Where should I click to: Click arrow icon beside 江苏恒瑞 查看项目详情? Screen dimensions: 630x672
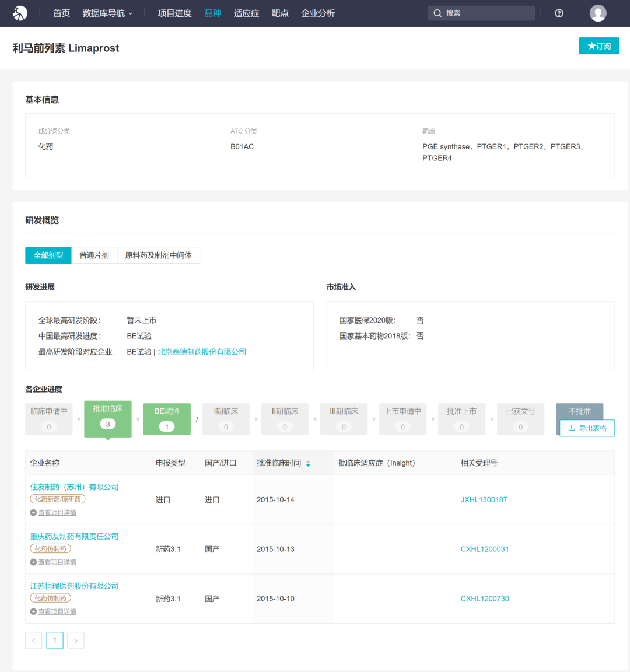[33, 611]
